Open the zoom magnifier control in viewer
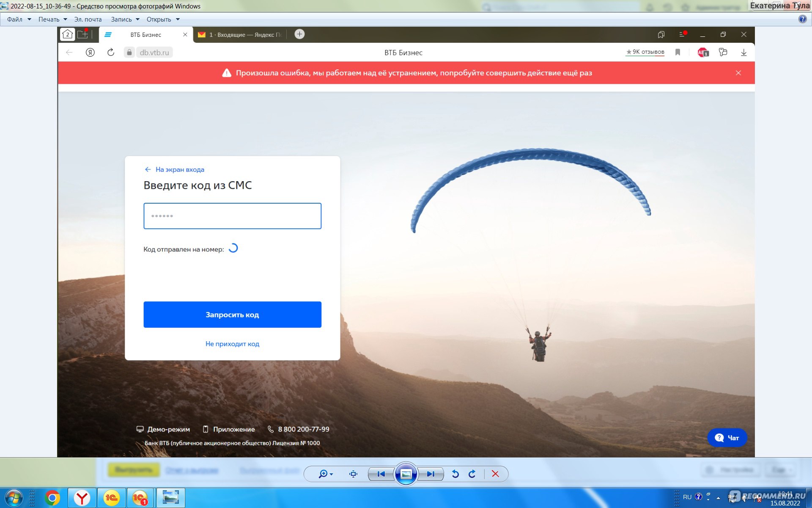This screenshot has width=812, height=508. (325, 474)
